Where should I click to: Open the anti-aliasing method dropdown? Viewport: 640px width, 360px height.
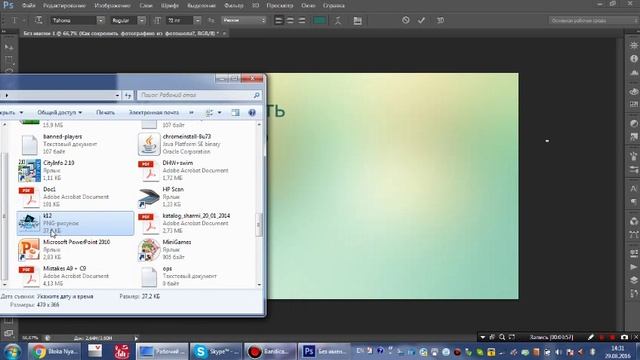coord(244,20)
